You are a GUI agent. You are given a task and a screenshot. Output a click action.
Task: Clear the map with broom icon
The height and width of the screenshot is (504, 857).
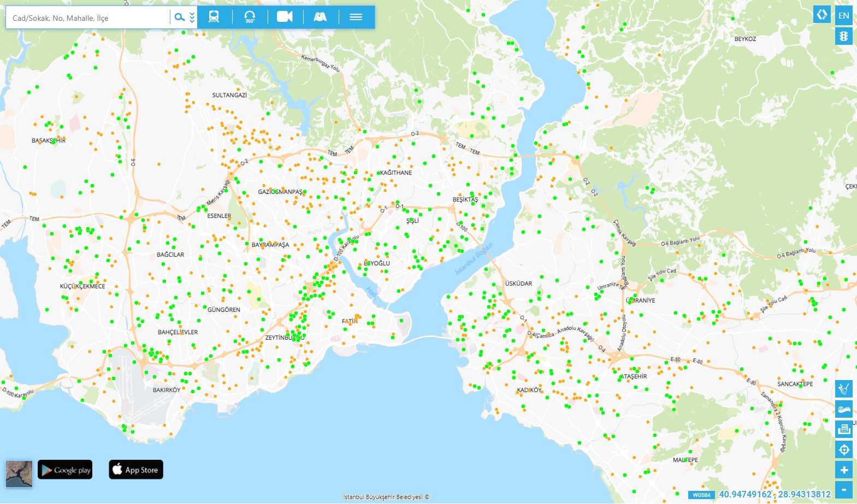pos(844,389)
